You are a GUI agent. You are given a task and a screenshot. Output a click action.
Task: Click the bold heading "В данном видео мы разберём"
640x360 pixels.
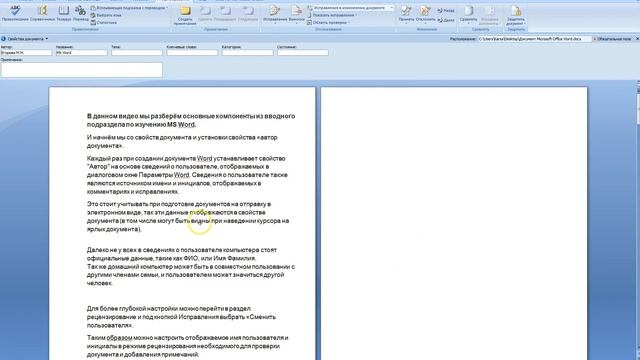pos(191,120)
